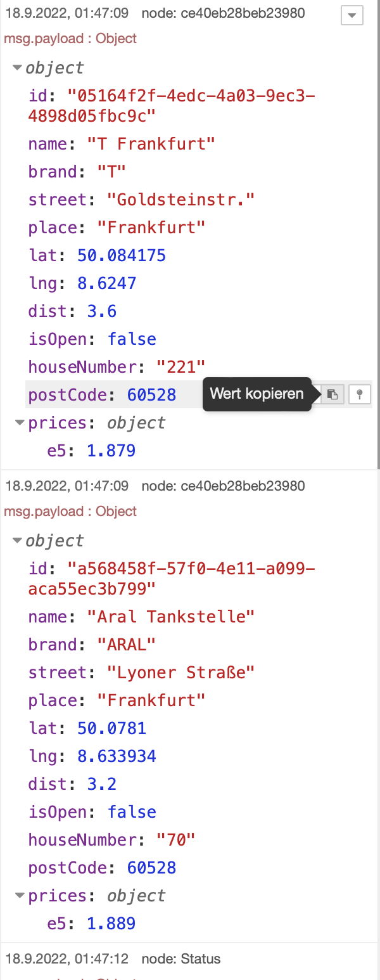
Task: Open the dropdown arrow on the first debug message
Action: coord(351,15)
